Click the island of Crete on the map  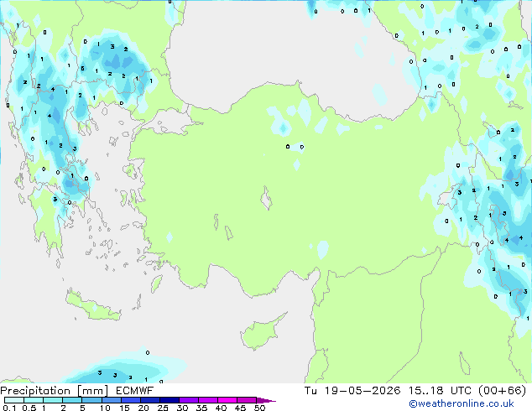coord(92,307)
